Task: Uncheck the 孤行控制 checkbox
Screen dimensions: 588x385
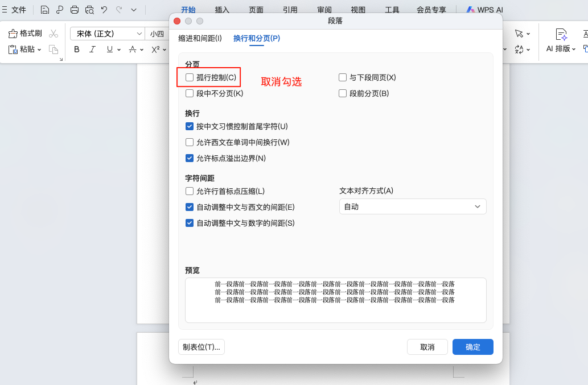Action: [x=189, y=77]
